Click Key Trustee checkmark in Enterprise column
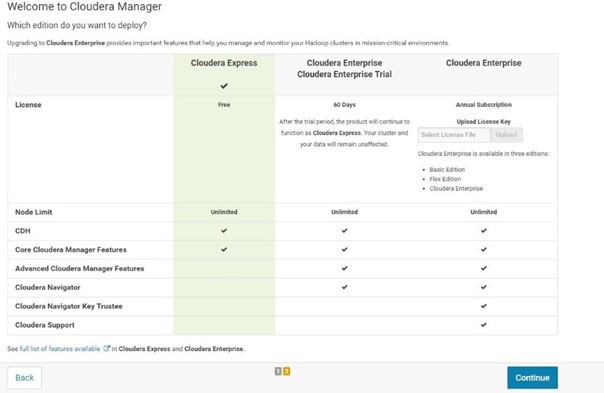Screen dimensions: 604x393 tap(483, 306)
